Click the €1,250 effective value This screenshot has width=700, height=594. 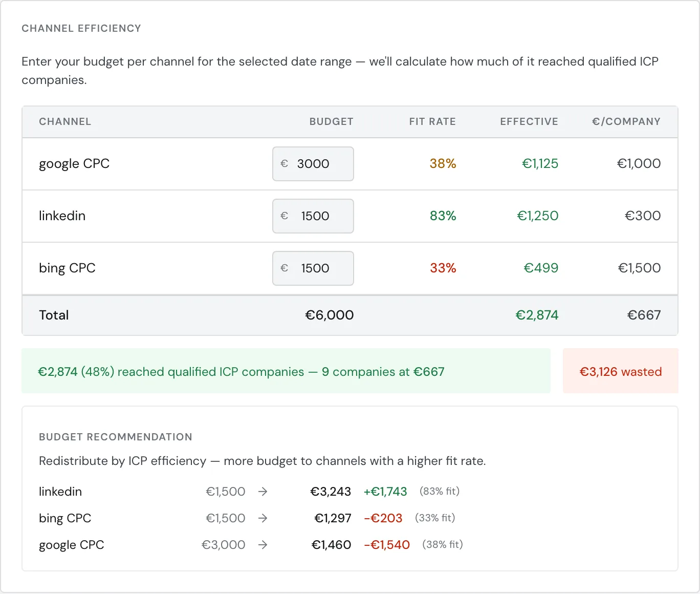pyautogui.click(x=537, y=216)
